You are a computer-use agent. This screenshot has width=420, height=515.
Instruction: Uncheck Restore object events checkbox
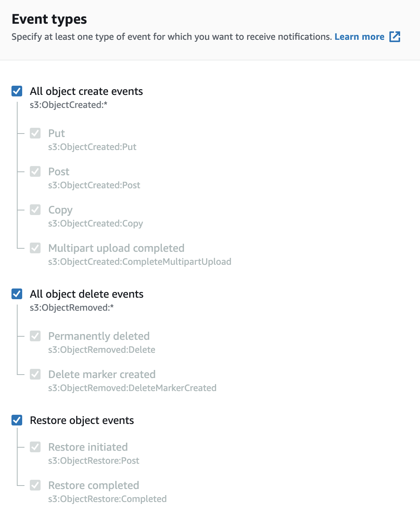17,420
